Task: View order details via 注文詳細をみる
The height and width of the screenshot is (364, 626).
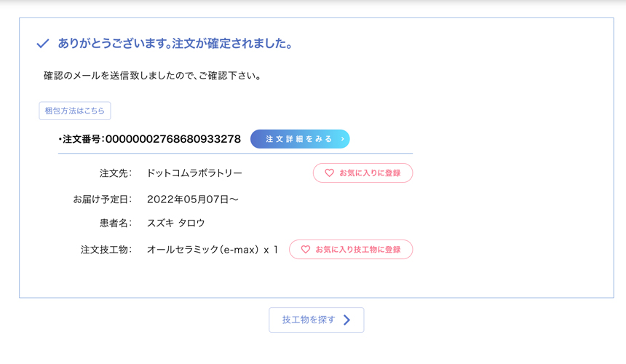Action: (x=298, y=139)
